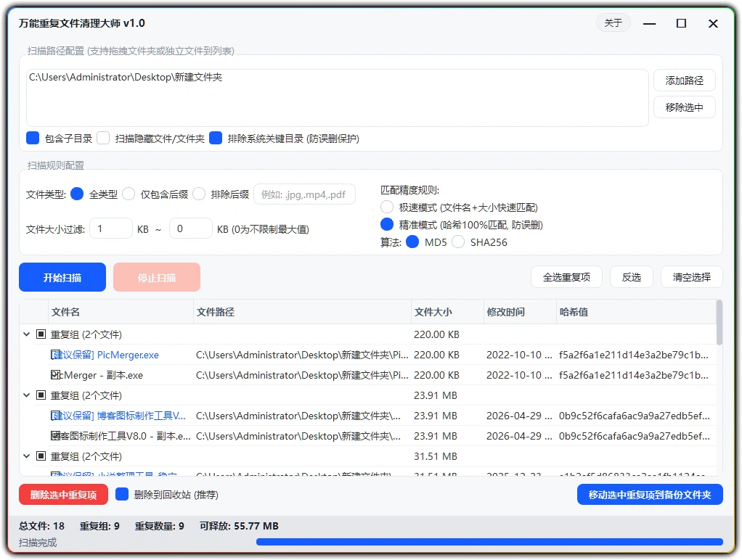Select 博客图标制作工具V8.0 - 副本 row
This screenshot has height=560, width=742.
[367, 436]
